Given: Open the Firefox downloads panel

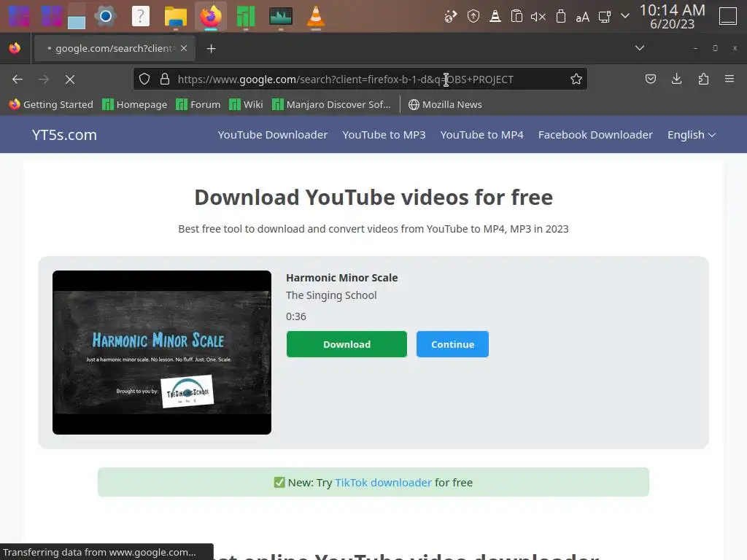Looking at the screenshot, I should [x=676, y=79].
